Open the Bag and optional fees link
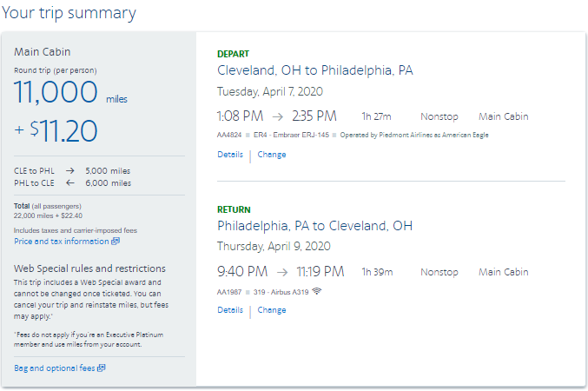 pos(55,368)
